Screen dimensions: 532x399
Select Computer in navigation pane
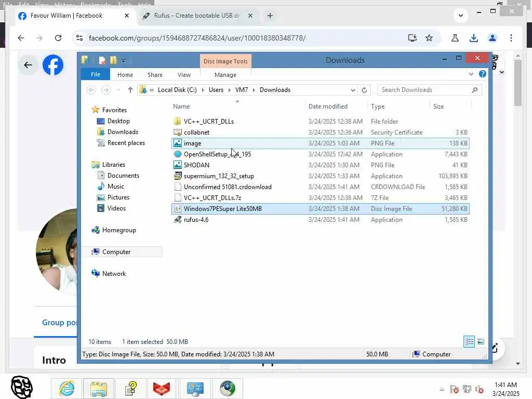(123, 252)
